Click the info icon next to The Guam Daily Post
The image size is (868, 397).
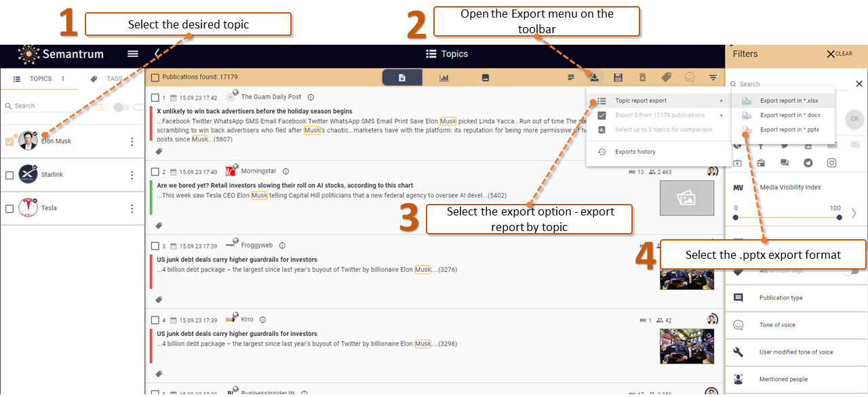pos(311,98)
